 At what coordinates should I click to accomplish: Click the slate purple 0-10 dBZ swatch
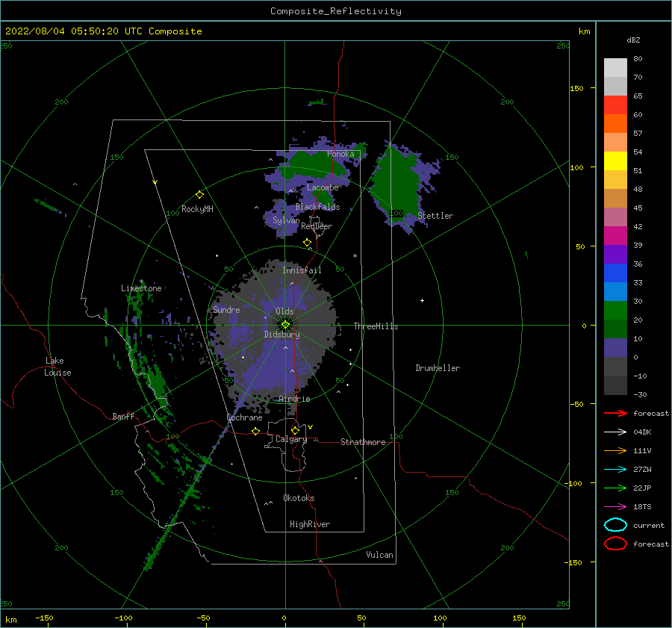(615, 348)
